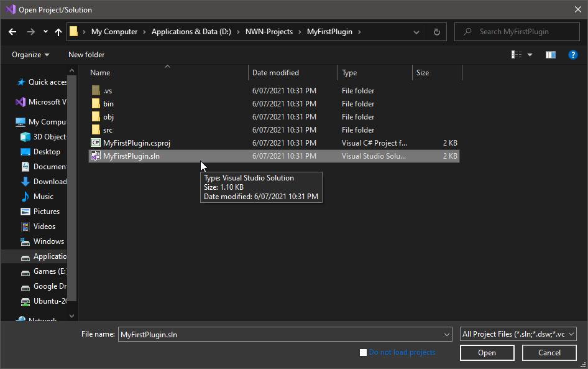Open Games (E:) drive in sidebar
The width and height of the screenshot is (588, 369).
(43, 271)
